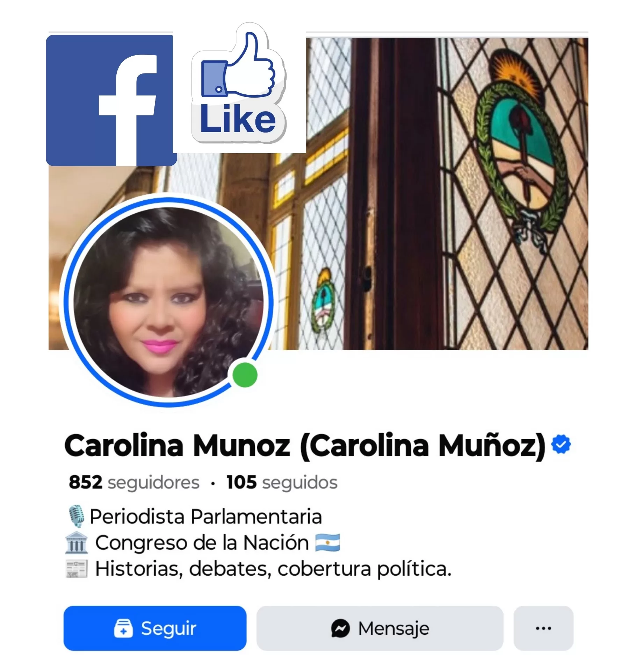Open the circular profile picture
644x663 pixels.
168,302
